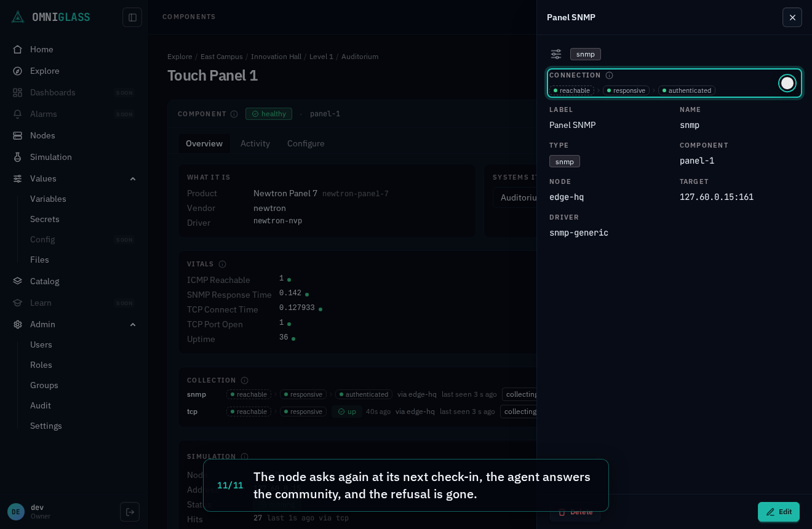Click the Edit button
This screenshot has height=529, width=812.
[779, 512]
